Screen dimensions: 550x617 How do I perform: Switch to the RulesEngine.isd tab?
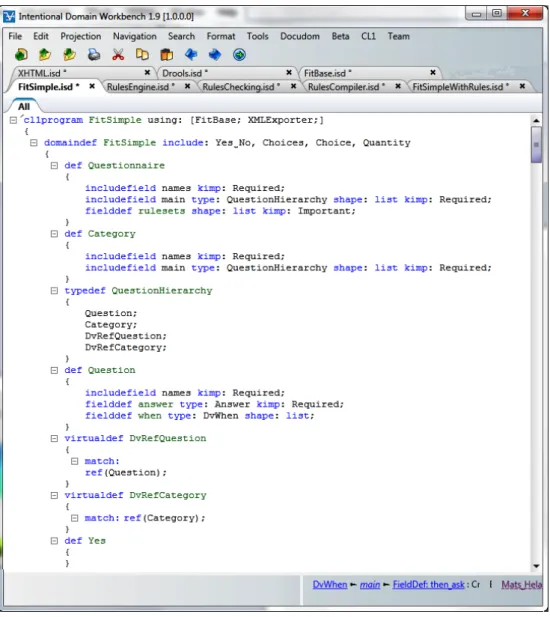(x=138, y=87)
